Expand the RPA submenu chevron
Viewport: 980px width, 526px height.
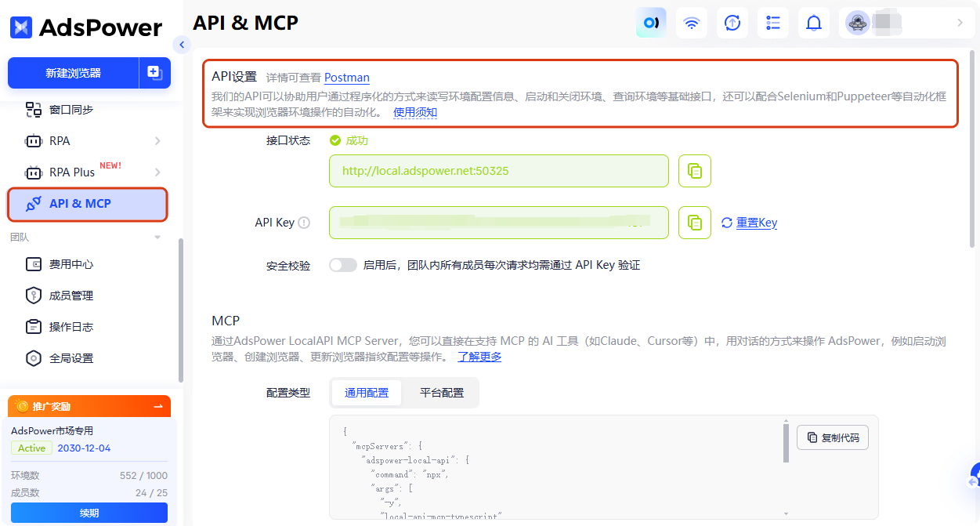[157, 141]
